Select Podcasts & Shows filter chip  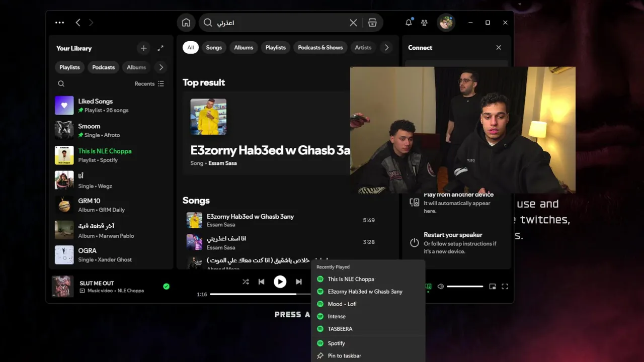[320, 48]
